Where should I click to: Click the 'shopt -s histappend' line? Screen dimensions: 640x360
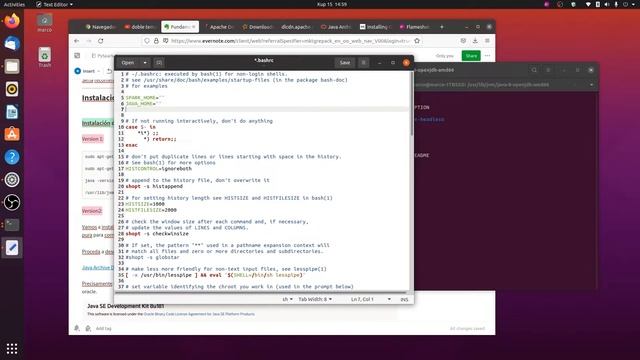tap(154, 186)
